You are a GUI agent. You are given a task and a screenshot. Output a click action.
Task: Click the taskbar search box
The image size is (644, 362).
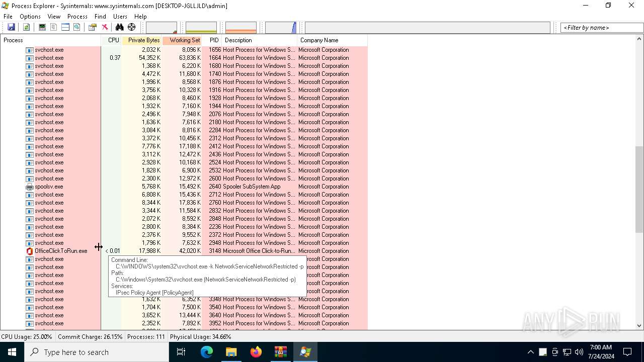[97, 352]
